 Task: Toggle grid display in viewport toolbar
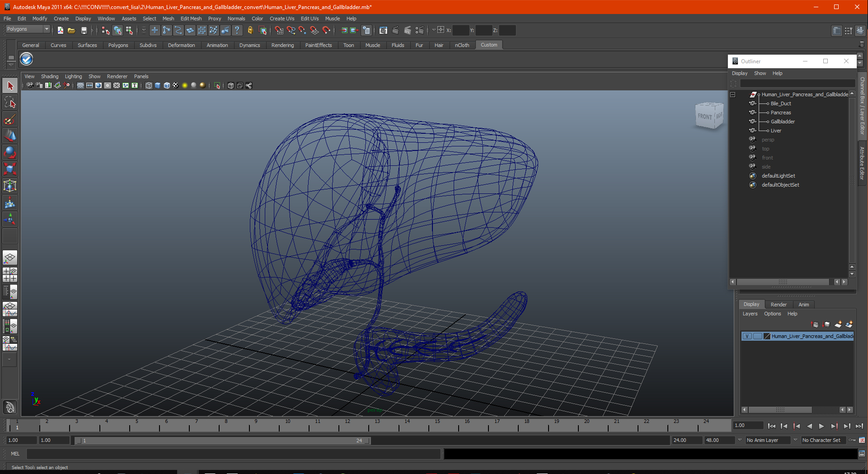pyautogui.click(x=80, y=85)
